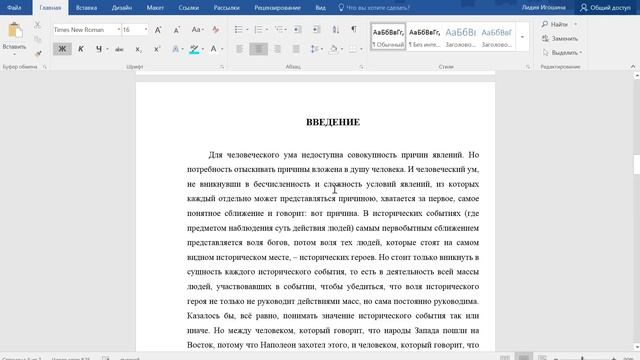
Task: Toggle underline (Ч) formatting
Action: [98, 49]
